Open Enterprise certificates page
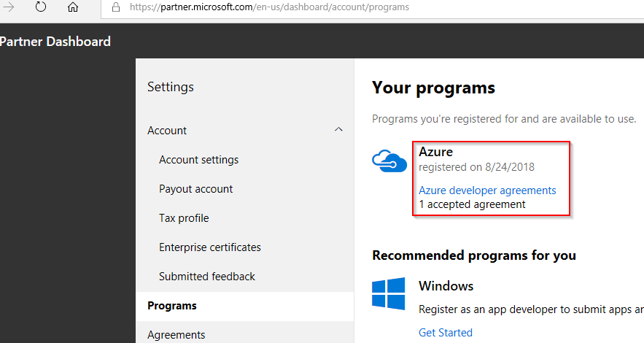Image resolution: width=644 pixels, height=343 pixels. [210, 247]
